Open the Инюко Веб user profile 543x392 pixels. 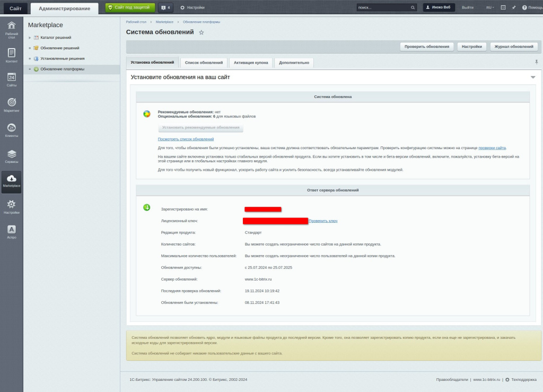coord(439,7)
